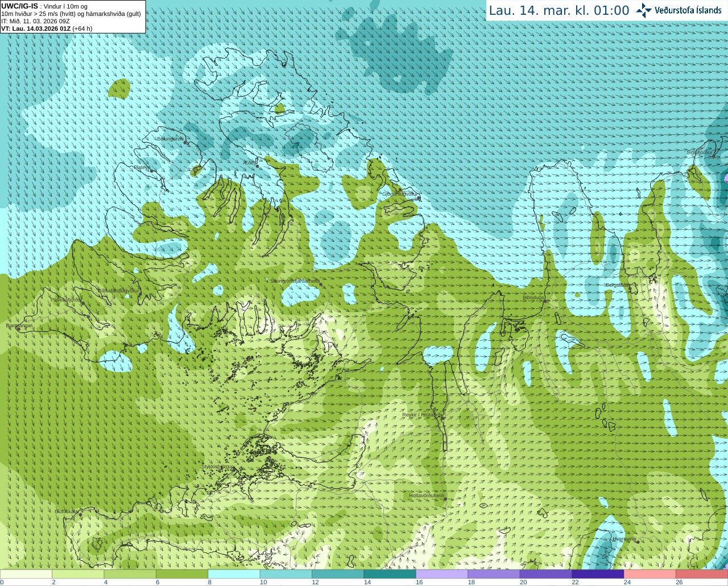Select the Hveravellir station label
Viewport: 728px width, 586px height.
(x=624, y=539)
